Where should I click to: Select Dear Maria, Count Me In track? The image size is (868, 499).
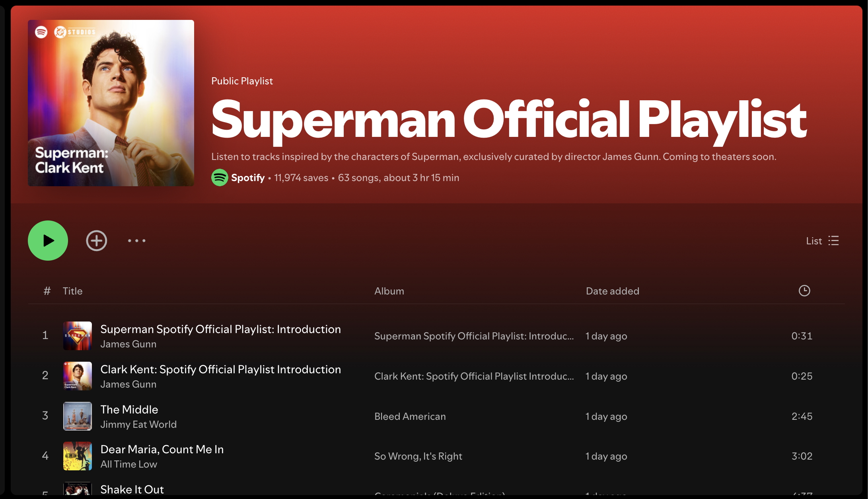pyautogui.click(x=162, y=449)
